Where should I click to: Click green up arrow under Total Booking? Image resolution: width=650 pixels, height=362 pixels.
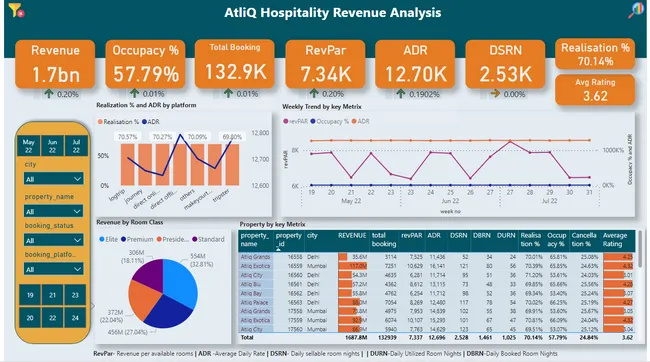point(228,93)
